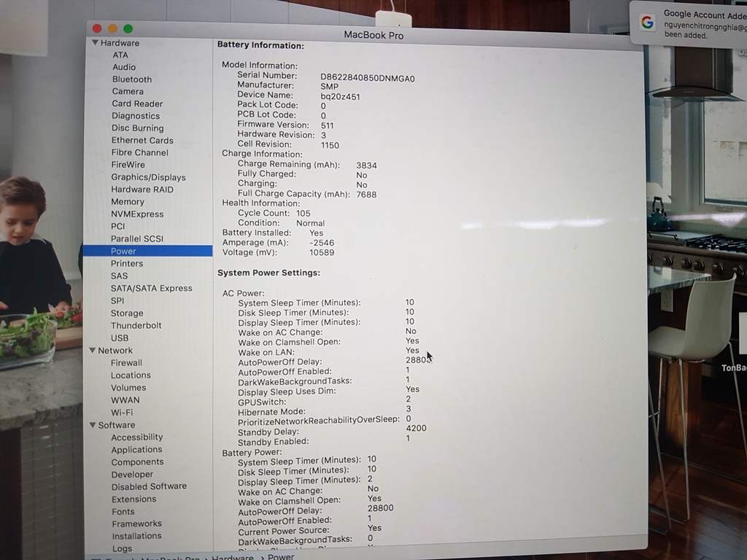Collapse the Network section triangle
The width and height of the screenshot is (747, 560).
pyautogui.click(x=93, y=351)
